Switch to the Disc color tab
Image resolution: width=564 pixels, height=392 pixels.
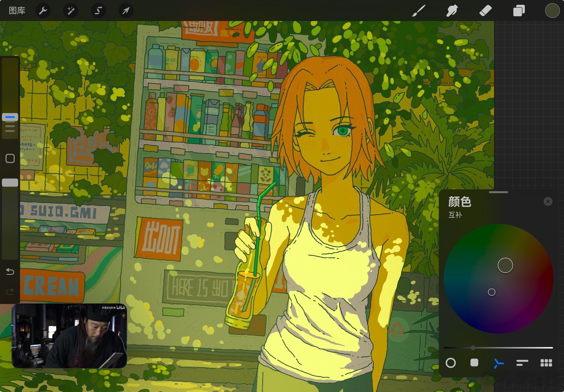pos(450,363)
